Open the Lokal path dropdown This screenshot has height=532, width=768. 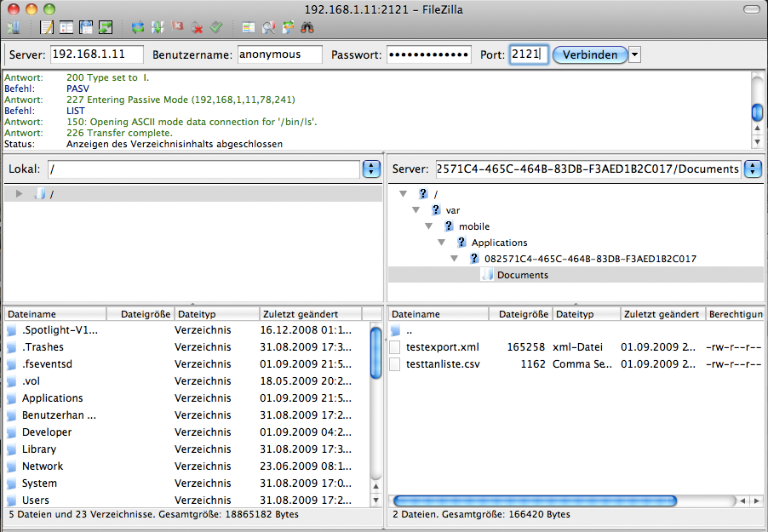[x=371, y=169]
